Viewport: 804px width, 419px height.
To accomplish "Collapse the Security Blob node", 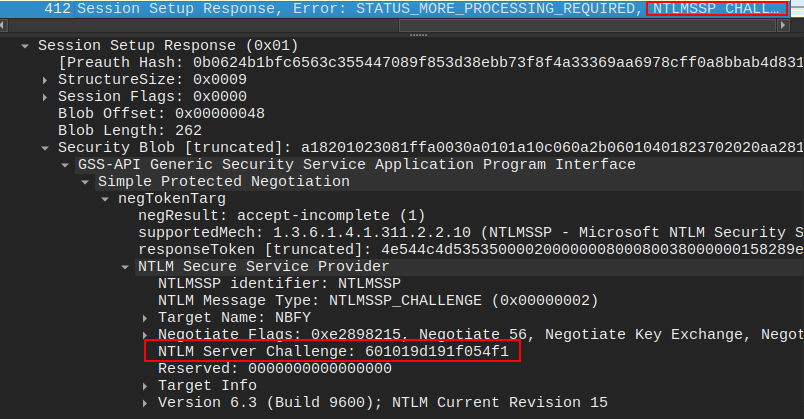I will [x=45, y=148].
